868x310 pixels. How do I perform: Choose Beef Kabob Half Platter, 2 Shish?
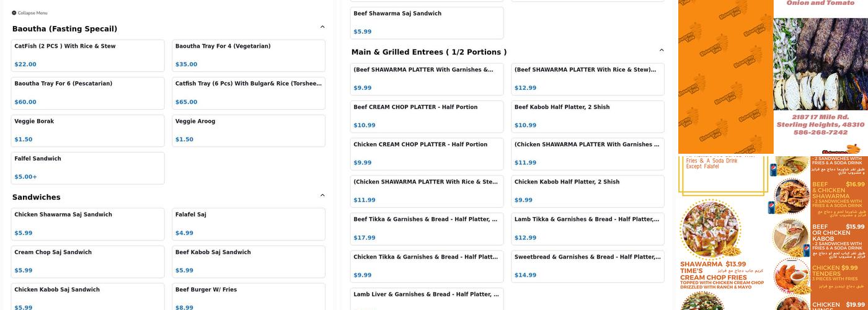[587, 116]
